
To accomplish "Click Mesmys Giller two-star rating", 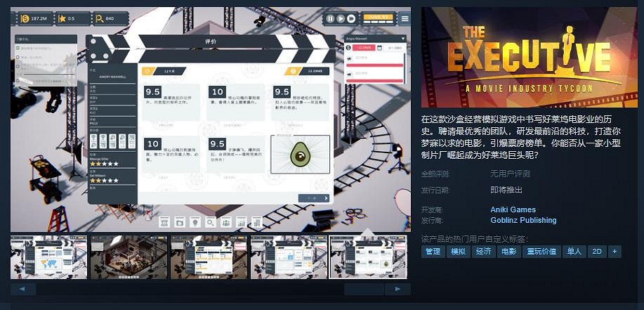I will (x=104, y=164).
